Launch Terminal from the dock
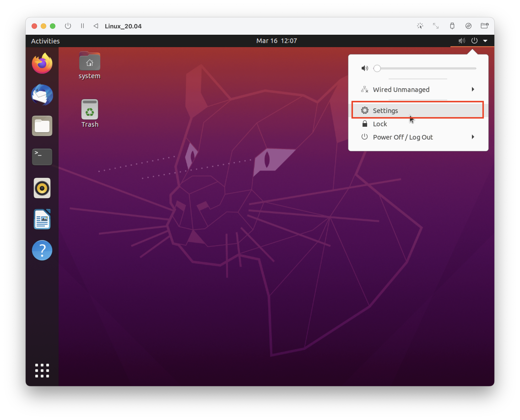Viewport: 520px width, 420px height. 42,157
